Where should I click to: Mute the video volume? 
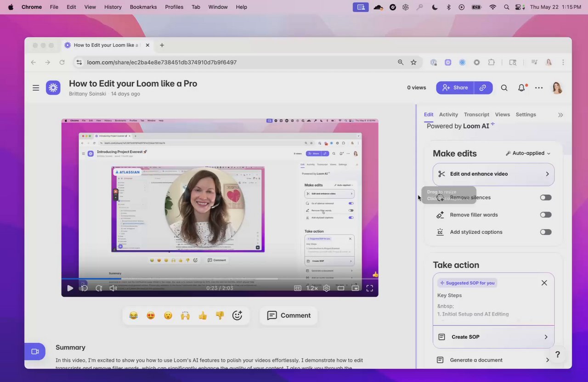point(113,288)
